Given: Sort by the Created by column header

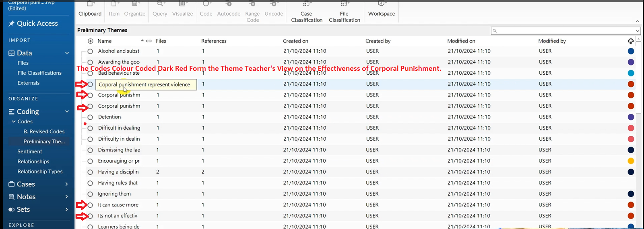Looking at the screenshot, I should pyautogui.click(x=378, y=41).
